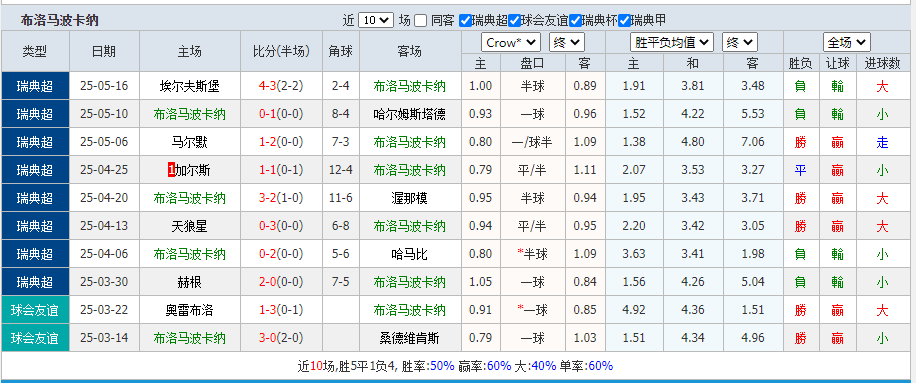Click score 1-1(0-1) on 25-04-25
The height and width of the screenshot is (383, 916).
click(282, 170)
